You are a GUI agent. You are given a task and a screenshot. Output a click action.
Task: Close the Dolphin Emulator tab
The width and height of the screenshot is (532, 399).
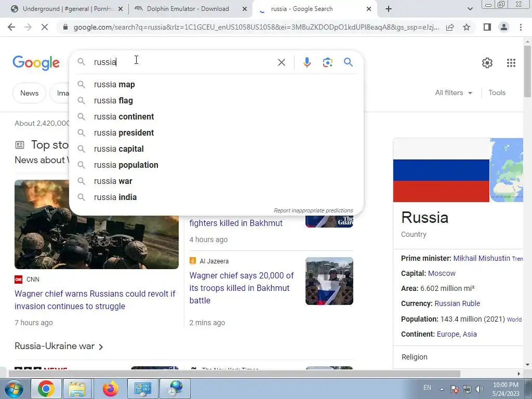[x=245, y=9]
